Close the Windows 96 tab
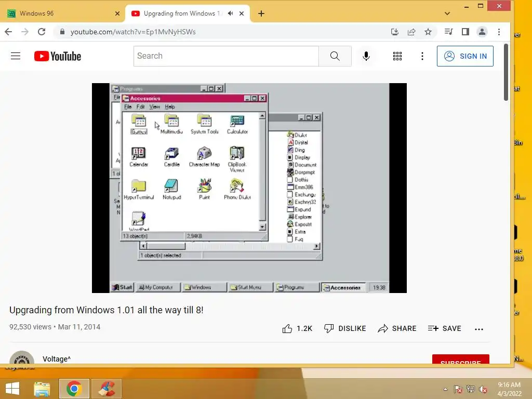The image size is (532, 399). pyautogui.click(x=117, y=14)
